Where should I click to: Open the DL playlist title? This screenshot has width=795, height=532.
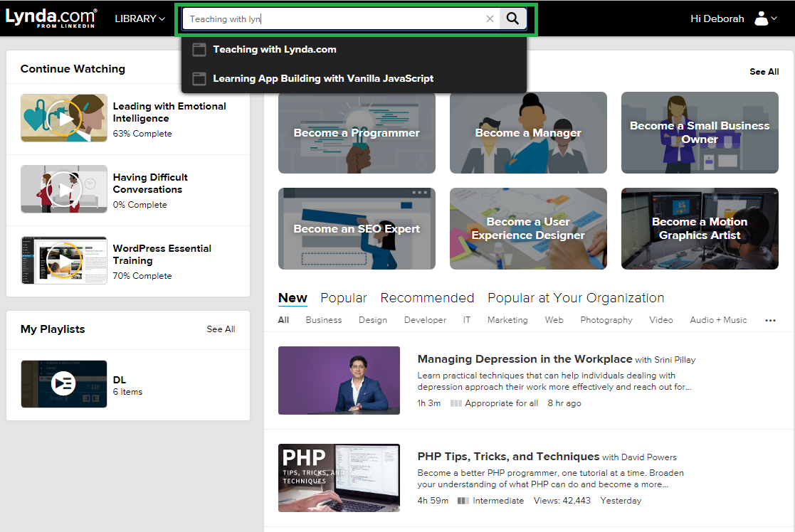point(119,380)
